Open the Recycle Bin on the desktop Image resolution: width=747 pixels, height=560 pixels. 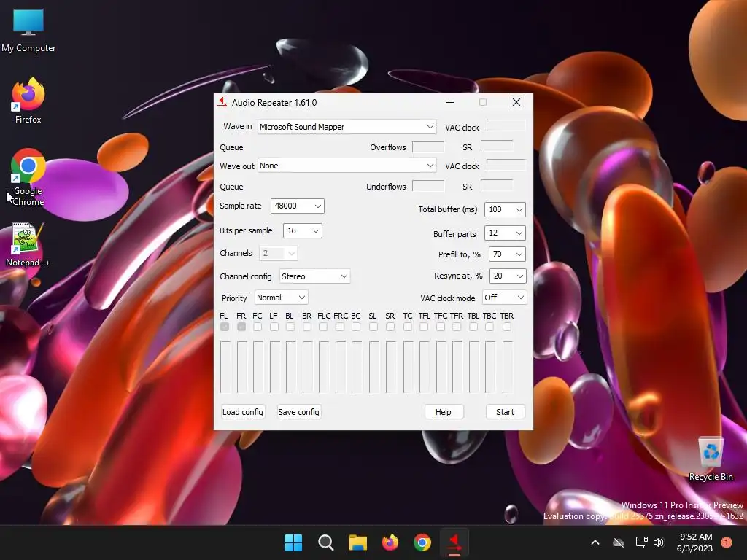pyautogui.click(x=711, y=459)
